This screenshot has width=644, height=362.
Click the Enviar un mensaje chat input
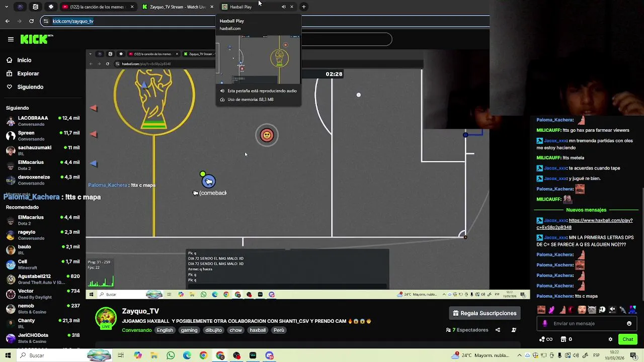(586, 323)
